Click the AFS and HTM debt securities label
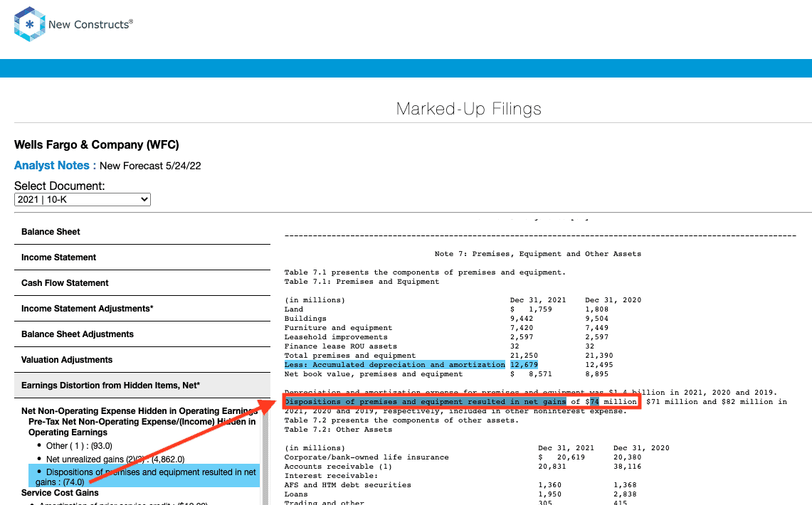This screenshot has width=812, height=505. 347,485
